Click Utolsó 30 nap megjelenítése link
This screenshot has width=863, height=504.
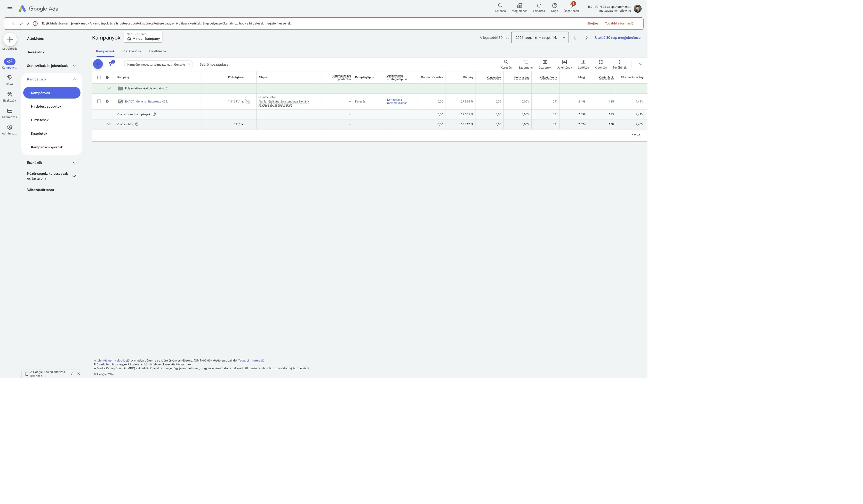(x=617, y=38)
